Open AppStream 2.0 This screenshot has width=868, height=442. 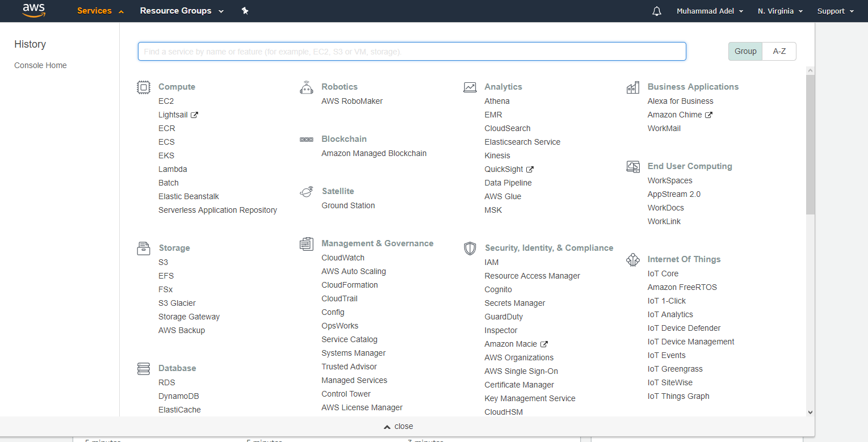(x=674, y=194)
